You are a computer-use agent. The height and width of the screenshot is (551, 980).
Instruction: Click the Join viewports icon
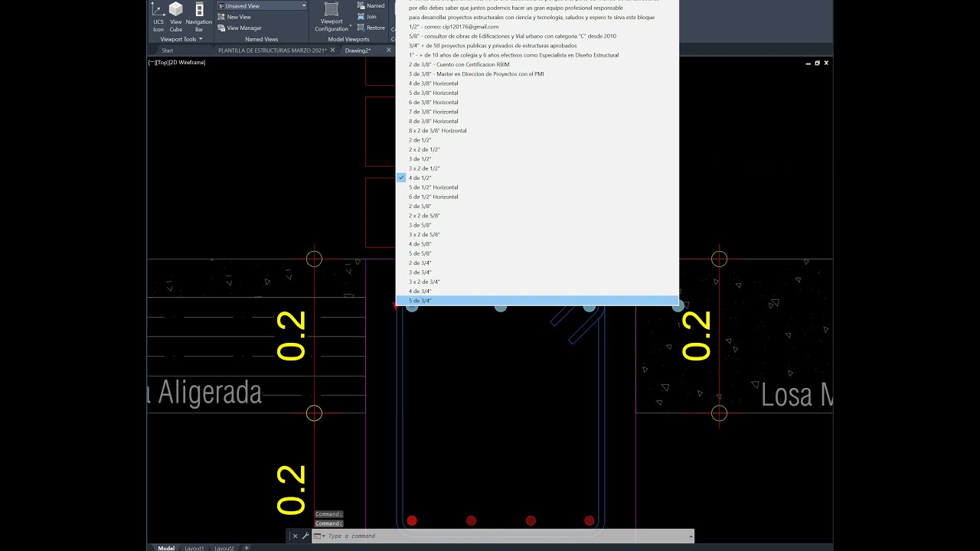click(361, 17)
